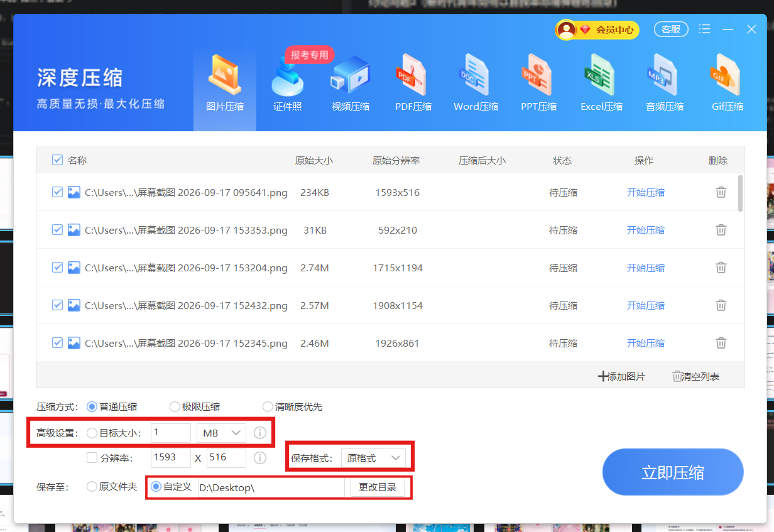
Task: Start compressing 153353.png via 开始压缩
Action: tap(645, 231)
